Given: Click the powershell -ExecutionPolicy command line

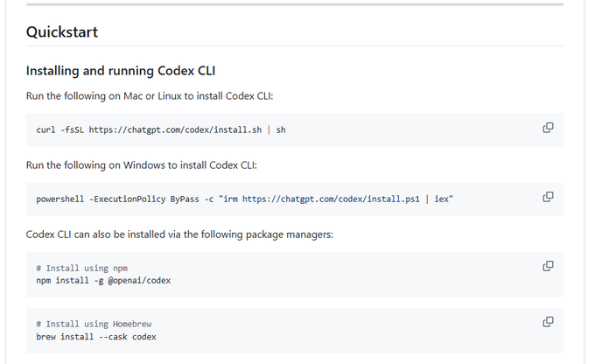Looking at the screenshot, I should [x=245, y=199].
